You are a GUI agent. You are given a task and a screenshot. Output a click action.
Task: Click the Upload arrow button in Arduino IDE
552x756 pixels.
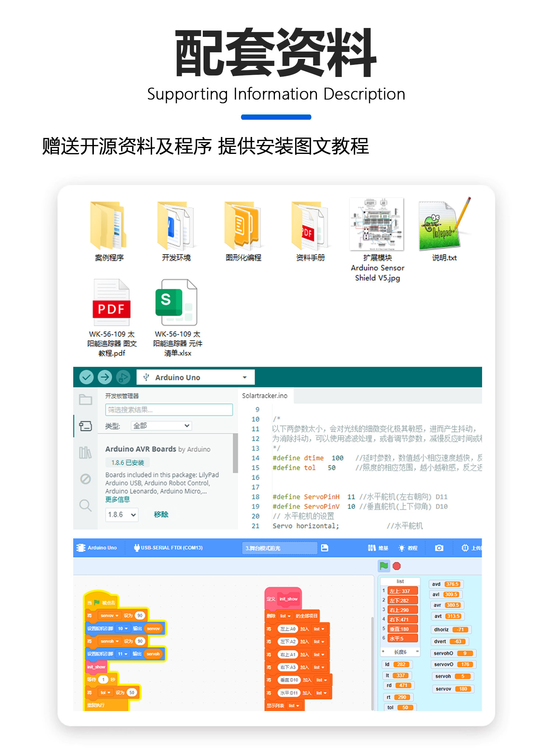(105, 377)
